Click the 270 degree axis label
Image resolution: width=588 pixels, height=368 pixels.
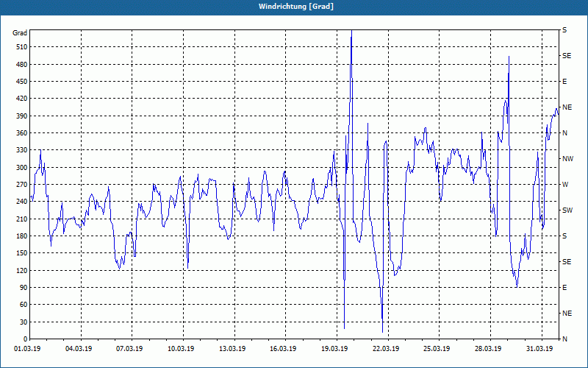point(22,185)
